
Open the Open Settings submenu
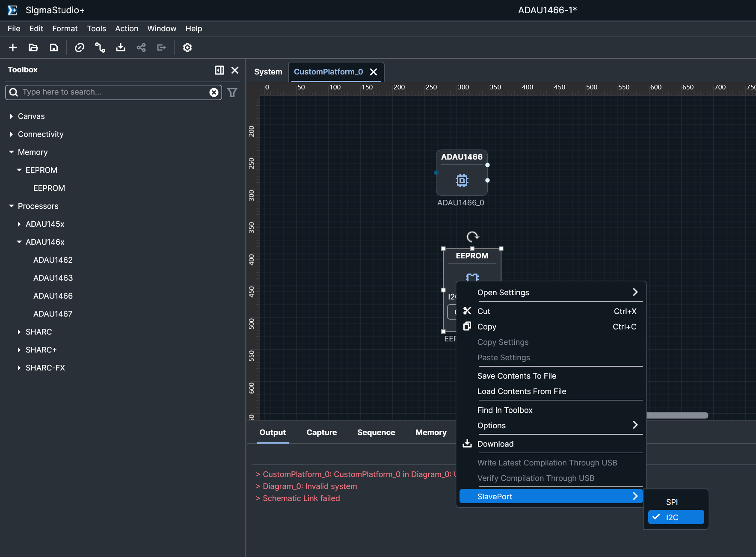pos(551,293)
